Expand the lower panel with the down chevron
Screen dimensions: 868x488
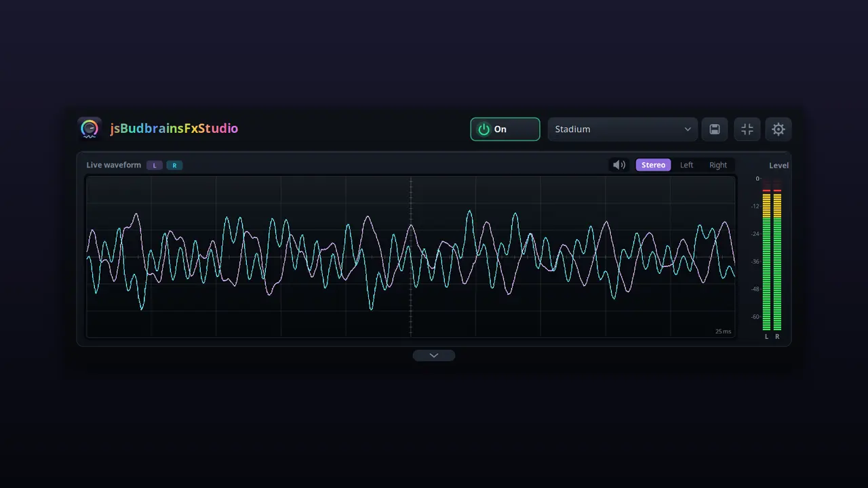tap(434, 355)
